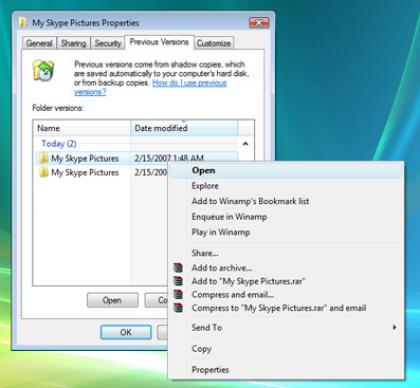Click the folder icon in the dialog title bar
The width and height of the screenshot is (420, 388).
coord(23,23)
